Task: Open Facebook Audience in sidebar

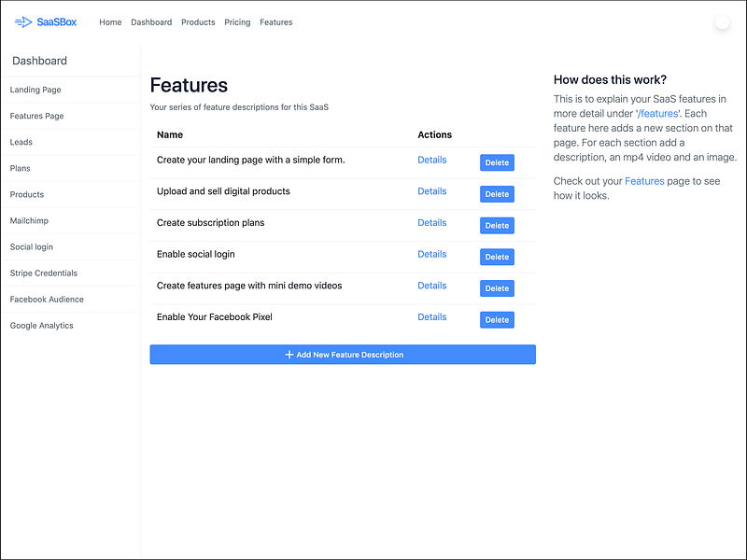Action: coord(71,299)
